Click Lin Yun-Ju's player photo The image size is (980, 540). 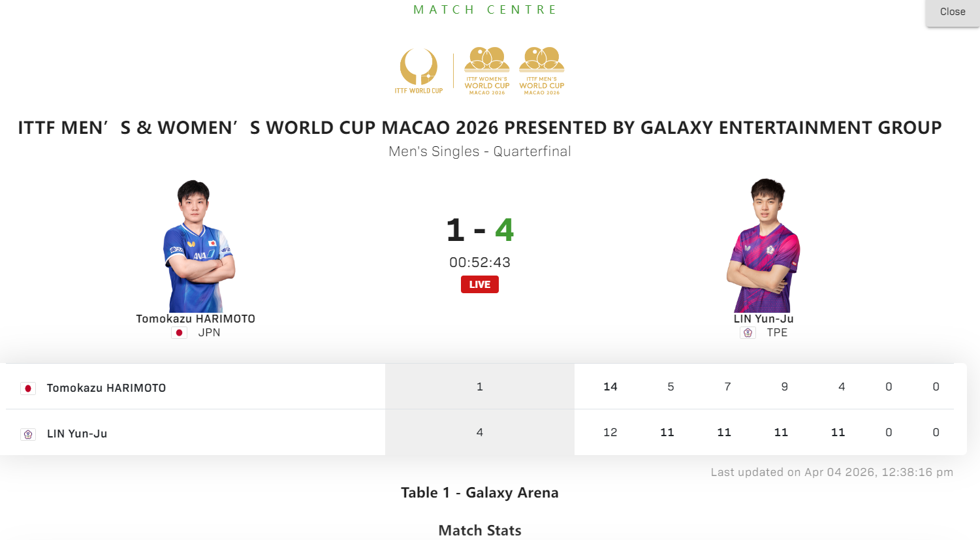click(764, 246)
